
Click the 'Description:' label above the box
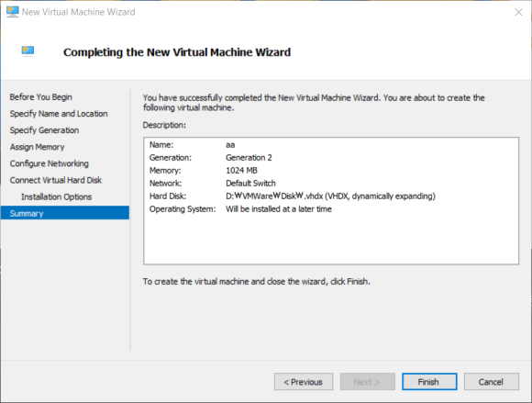click(164, 125)
